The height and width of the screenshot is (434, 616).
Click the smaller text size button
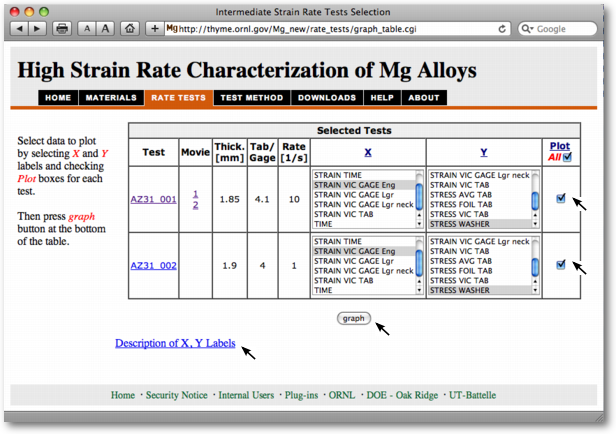click(x=87, y=29)
